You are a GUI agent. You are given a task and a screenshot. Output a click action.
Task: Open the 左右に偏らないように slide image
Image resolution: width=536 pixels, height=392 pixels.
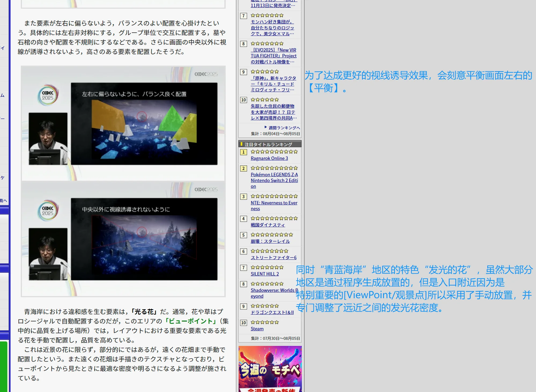[123, 123]
